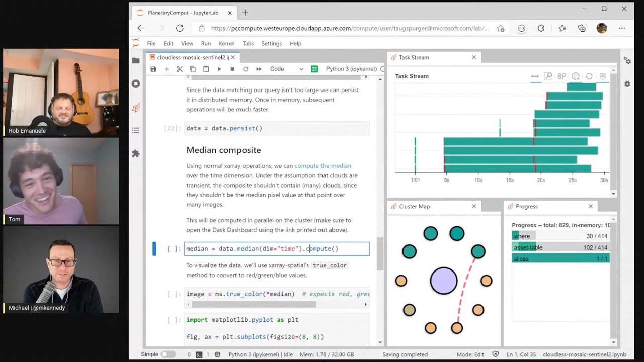Click Python 3 (ipykernel) kernel name button
The height and width of the screenshot is (362, 644).
(x=351, y=69)
